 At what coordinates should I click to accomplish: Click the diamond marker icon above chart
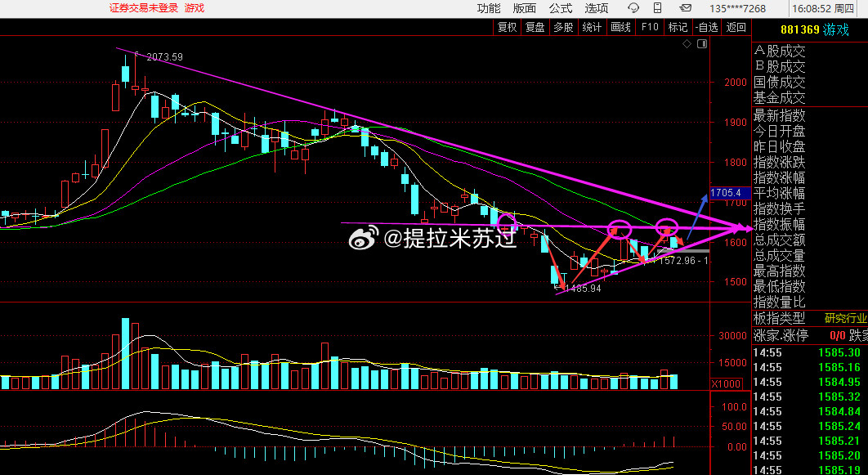(x=687, y=43)
